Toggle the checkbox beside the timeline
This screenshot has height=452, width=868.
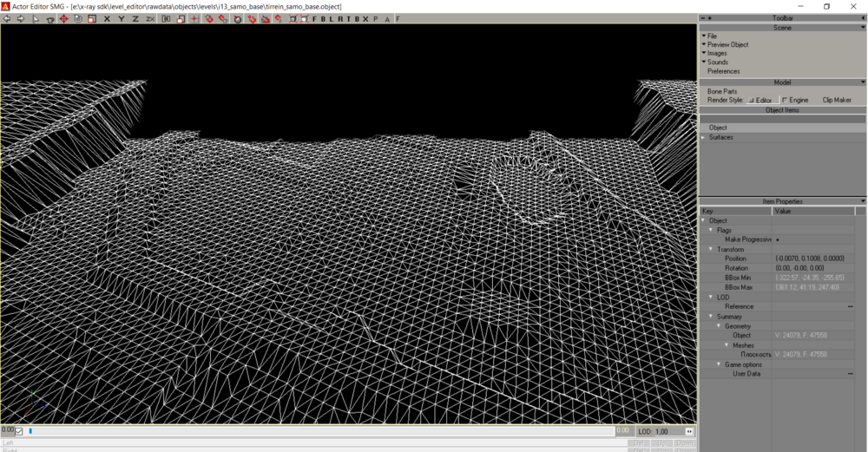pos(19,431)
